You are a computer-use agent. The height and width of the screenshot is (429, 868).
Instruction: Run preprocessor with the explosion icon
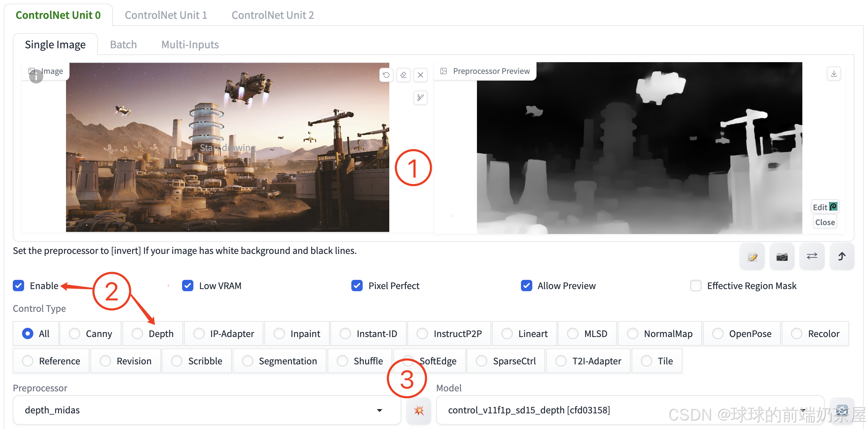click(419, 411)
